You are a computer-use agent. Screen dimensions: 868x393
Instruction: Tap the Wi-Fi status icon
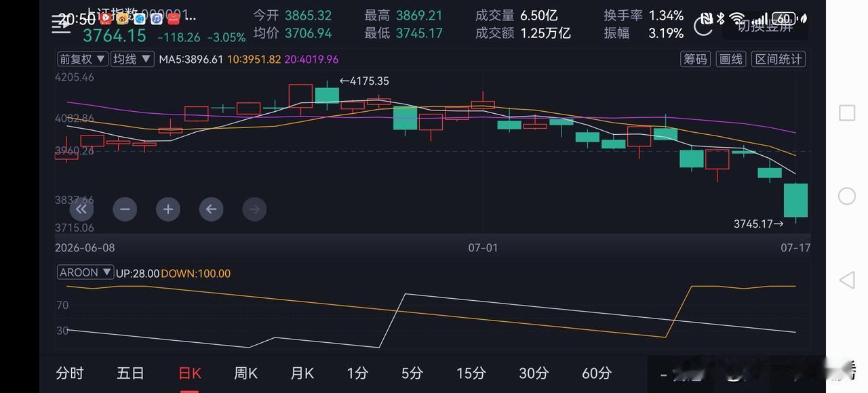pyautogui.click(x=738, y=19)
